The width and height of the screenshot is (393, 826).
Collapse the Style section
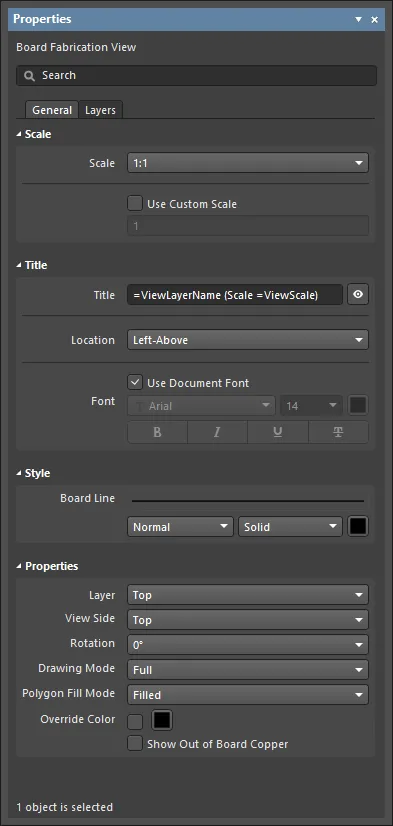pos(19,474)
